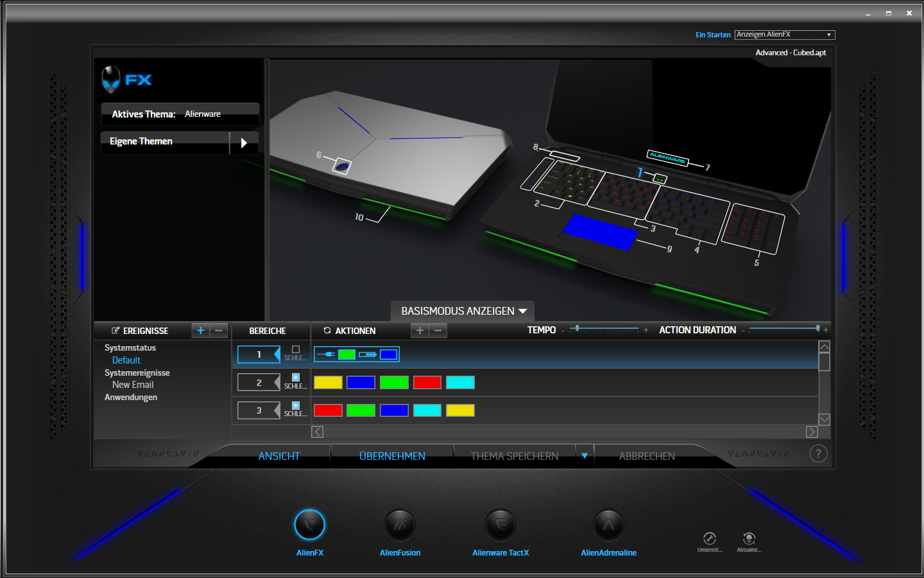Expand area 3 with its arrow box
Screen dimensions: 924x578
(x=259, y=410)
